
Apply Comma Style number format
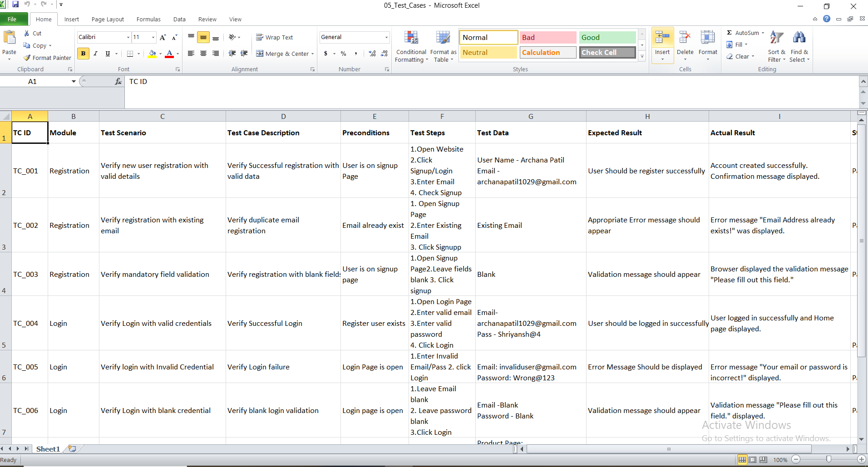click(x=356, y=54)
